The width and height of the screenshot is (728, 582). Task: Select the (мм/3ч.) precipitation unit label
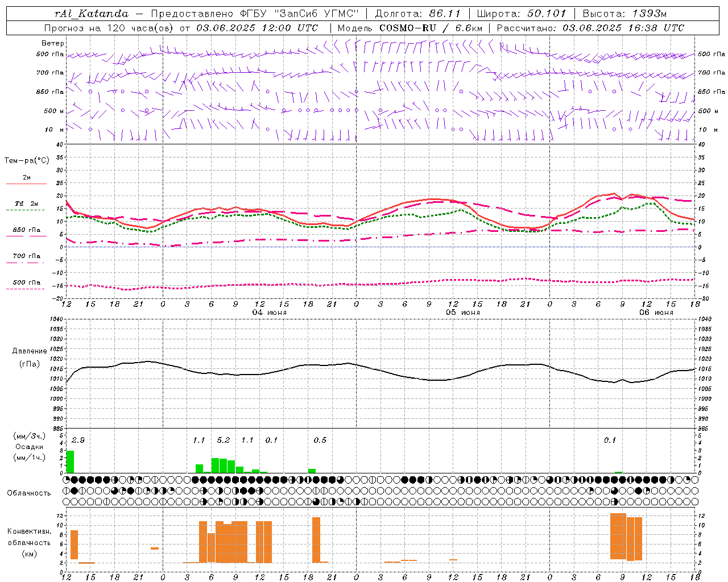point(29,436)
